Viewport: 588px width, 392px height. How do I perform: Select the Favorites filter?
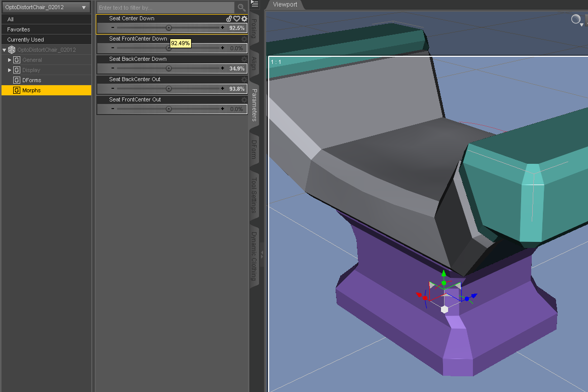point(19,29)
